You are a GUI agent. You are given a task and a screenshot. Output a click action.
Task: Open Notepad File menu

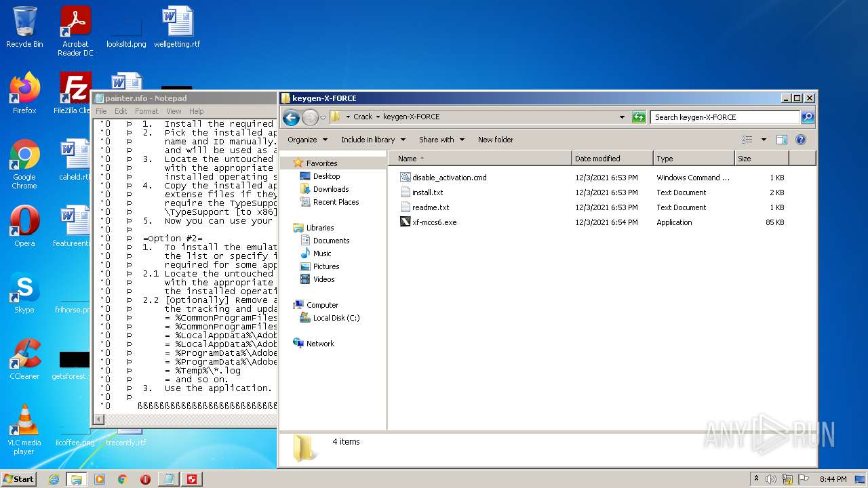click(x=101, y=111)
